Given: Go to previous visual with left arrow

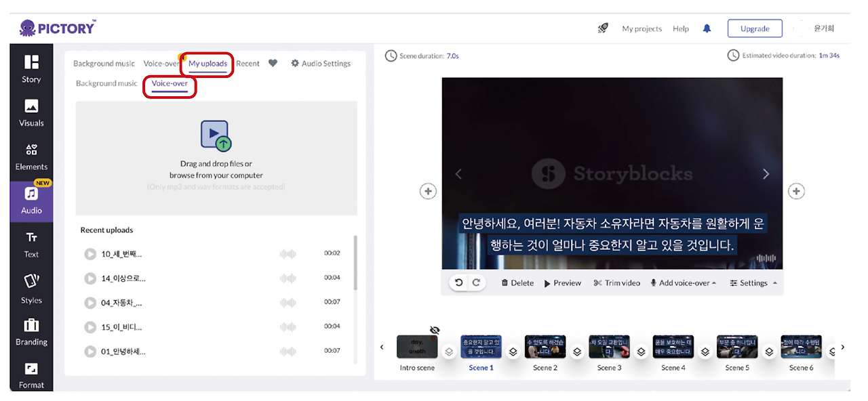Looking at the screenshot, I should pos(458,174).
